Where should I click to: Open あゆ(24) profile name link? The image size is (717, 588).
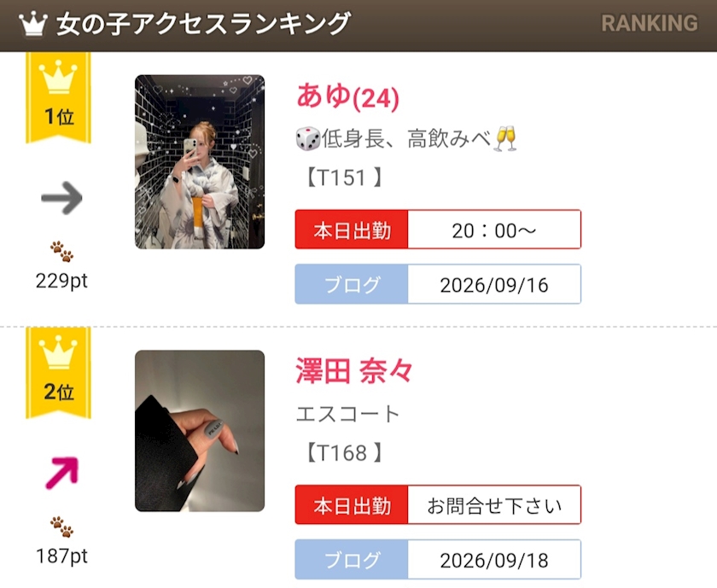pos(347,96)
